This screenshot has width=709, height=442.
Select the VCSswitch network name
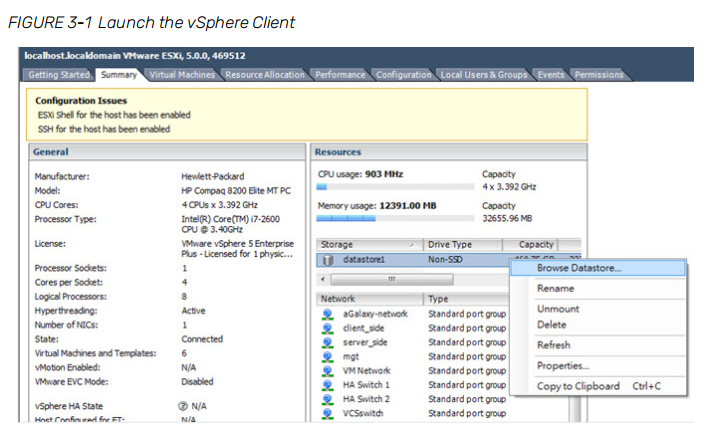click(363, 414)
